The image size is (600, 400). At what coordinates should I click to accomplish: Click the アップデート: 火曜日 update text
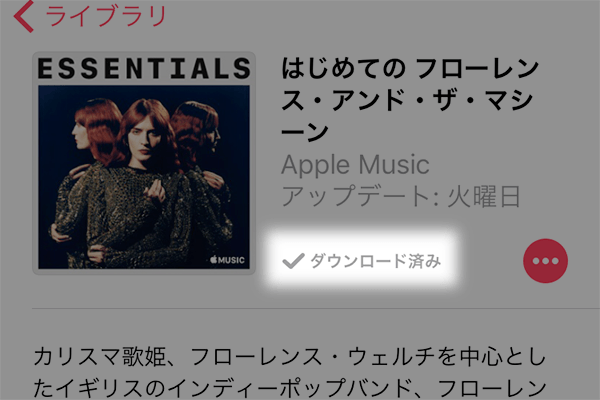click(x=401, y=196)
